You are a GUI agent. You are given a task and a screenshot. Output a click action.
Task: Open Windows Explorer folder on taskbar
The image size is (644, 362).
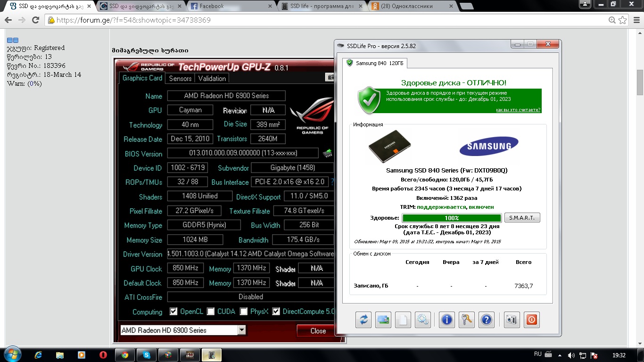coord(60,355)
